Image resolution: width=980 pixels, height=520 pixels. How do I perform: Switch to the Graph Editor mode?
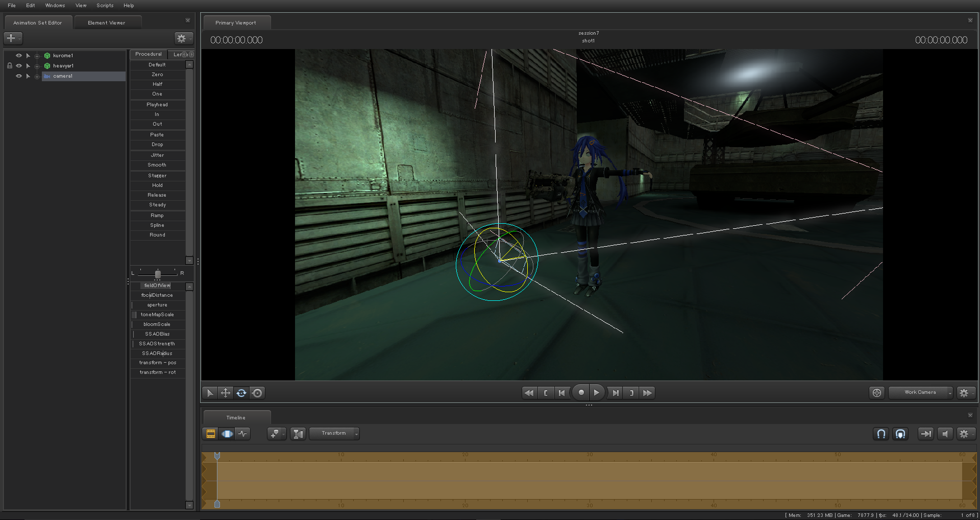coord(243,434)
